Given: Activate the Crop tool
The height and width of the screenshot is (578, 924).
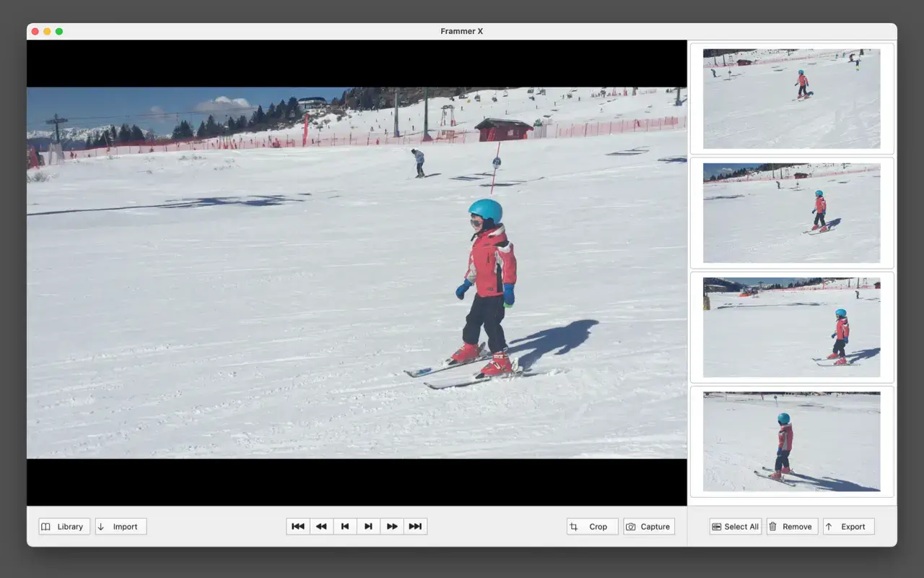Looking at the screenshot, I should (x=592, y=527).
